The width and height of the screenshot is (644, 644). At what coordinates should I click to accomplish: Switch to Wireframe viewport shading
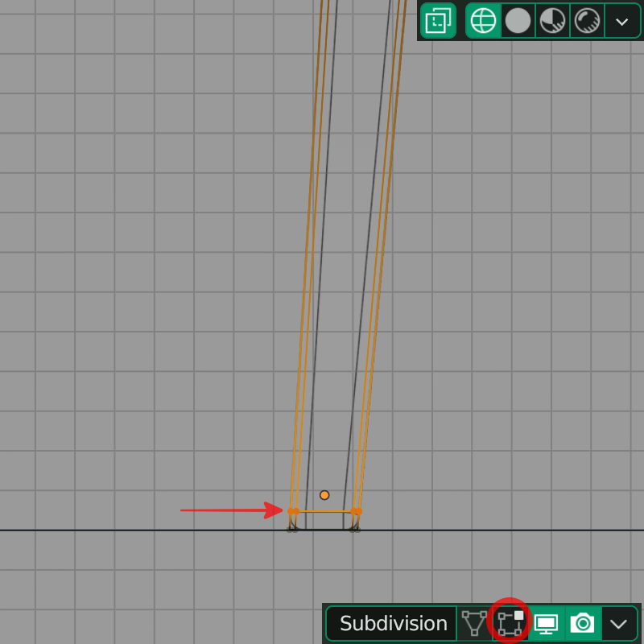click(483, 21)
